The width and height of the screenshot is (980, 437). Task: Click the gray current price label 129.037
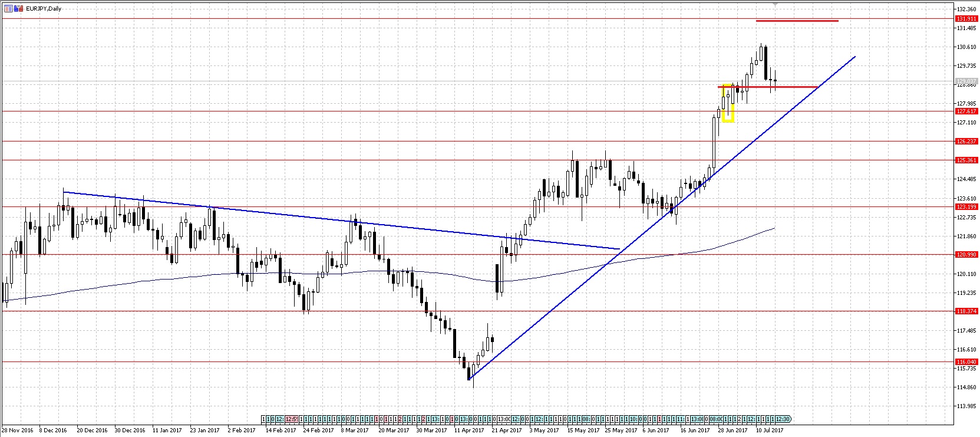(966, 81)
